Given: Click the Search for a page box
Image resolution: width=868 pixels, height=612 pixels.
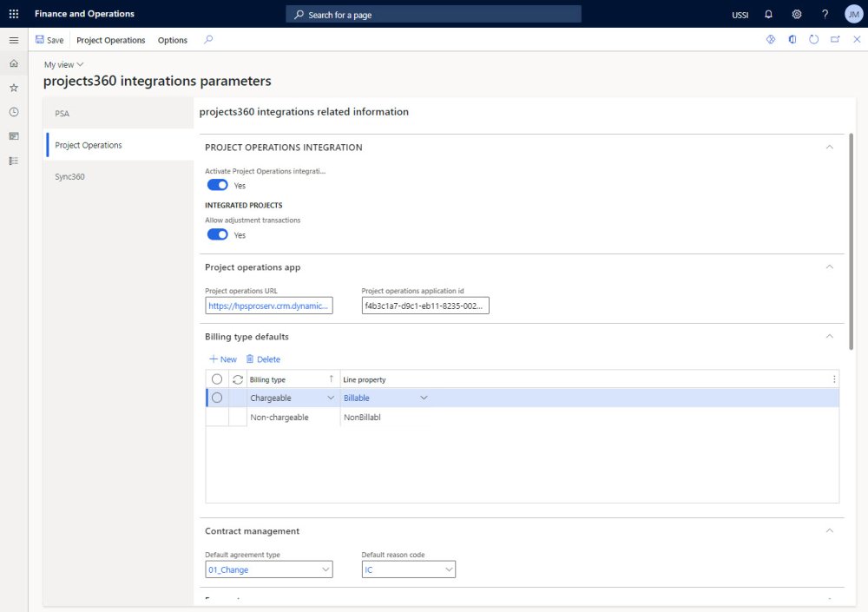Looking at the screenshot, I should (x=433, y=15).
